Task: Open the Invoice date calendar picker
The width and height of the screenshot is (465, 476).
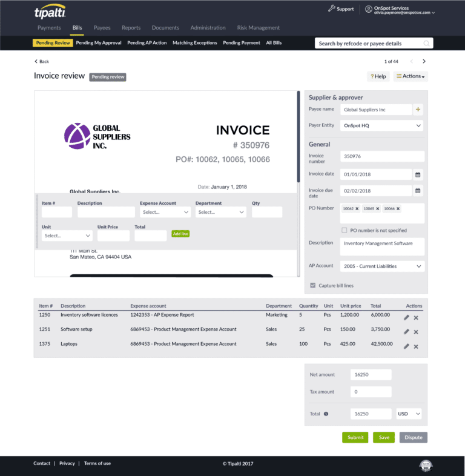Action: tap(418, 174)
